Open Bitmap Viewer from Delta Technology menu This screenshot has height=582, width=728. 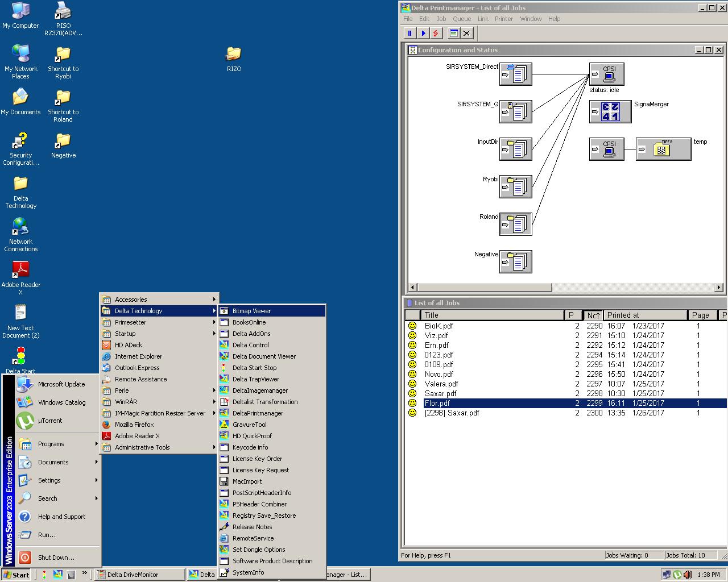tap(272, 311)
